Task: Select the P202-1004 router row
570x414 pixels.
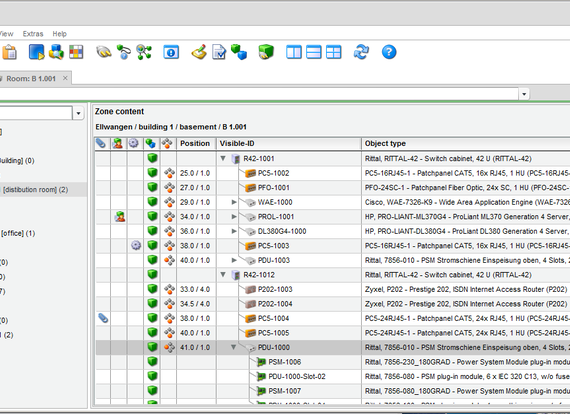Action: pos(333,304)
